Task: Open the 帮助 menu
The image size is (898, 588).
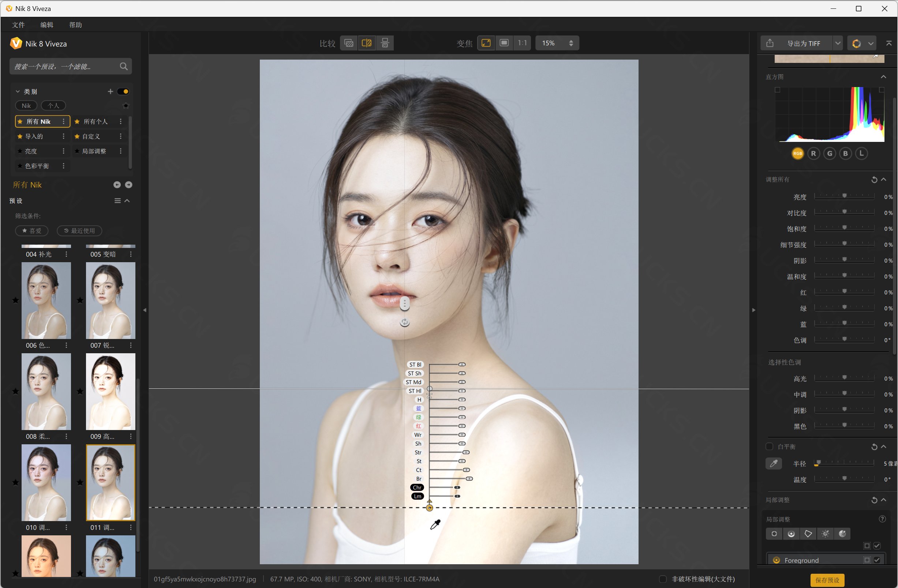Action: coord(75,25)
